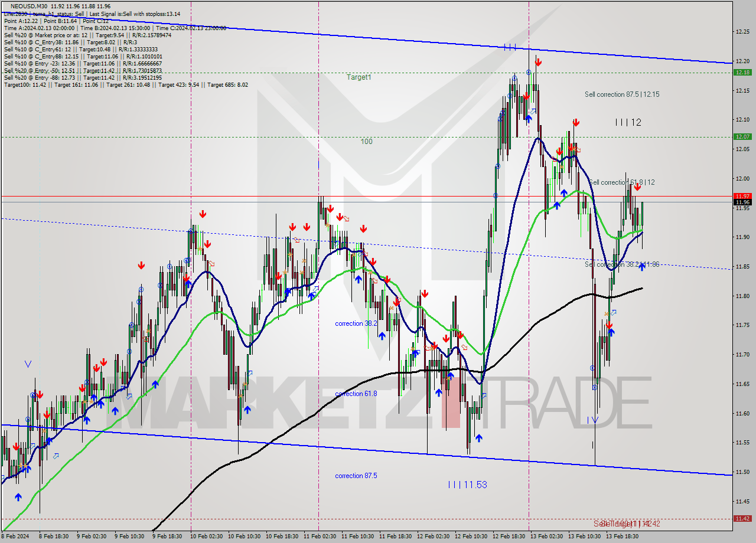Click the 13 Feb 02:30 time label

click(546, 537)
